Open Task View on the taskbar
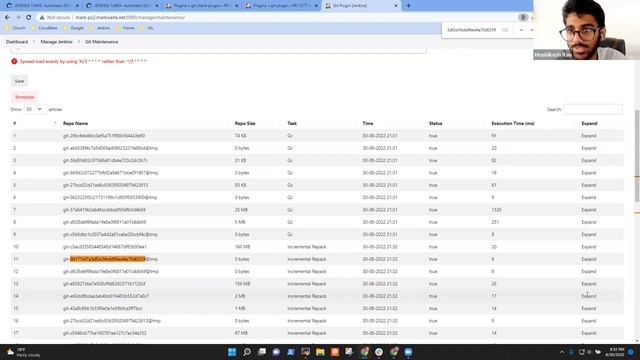This screenshot has width=640, height=360. click(262, 352)
